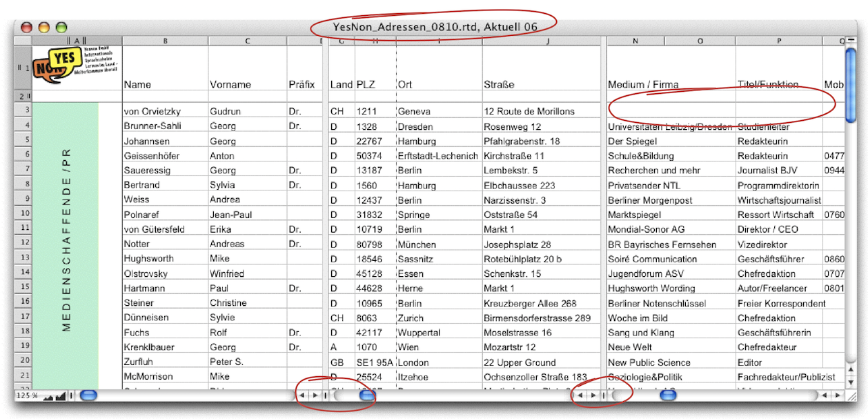
Task: Click left scroll arrow of first pane
Action: pos(303,396)
